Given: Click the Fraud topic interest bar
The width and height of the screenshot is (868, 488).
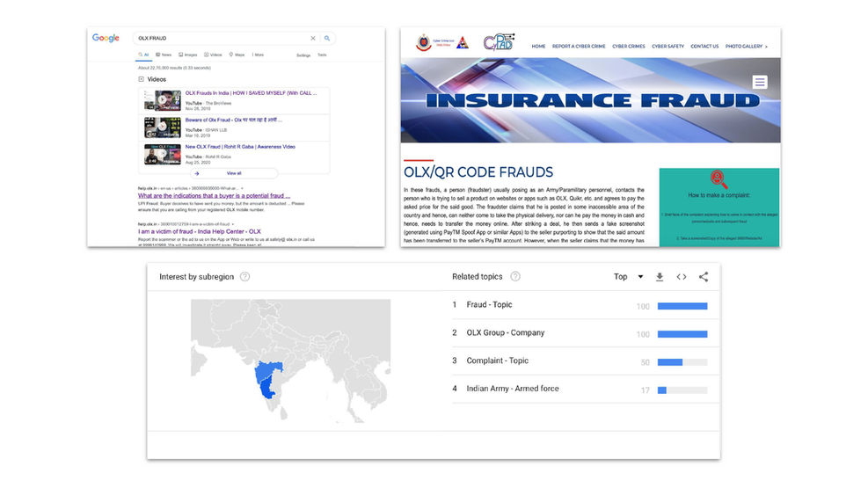Looking at the screenshot, I should tap(682, 306).
